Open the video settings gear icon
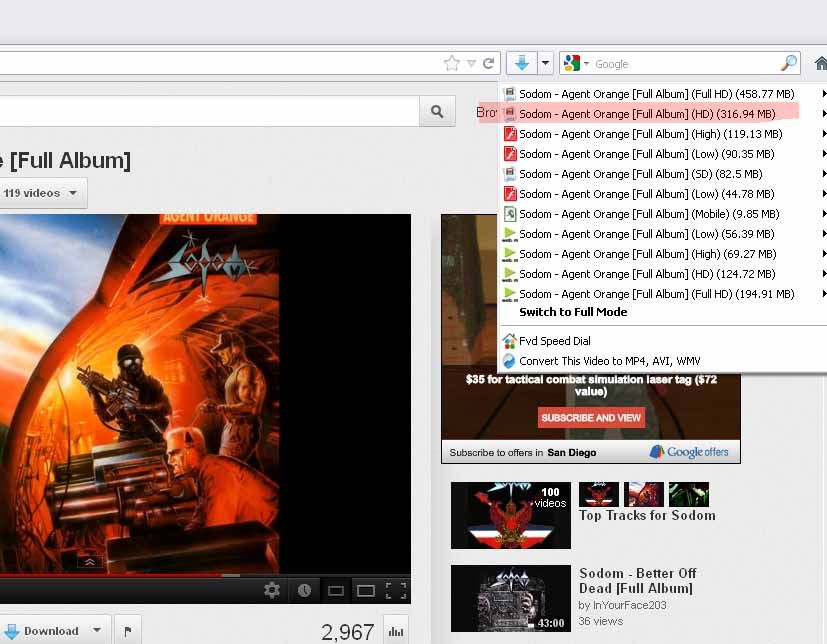This screenshot has width=827, height=644. pos(272,590)
